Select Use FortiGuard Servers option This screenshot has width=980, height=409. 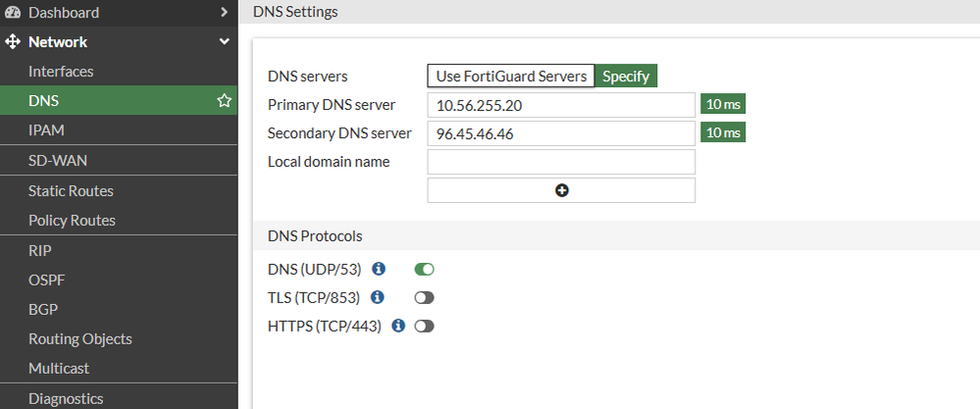coord(511,77)
